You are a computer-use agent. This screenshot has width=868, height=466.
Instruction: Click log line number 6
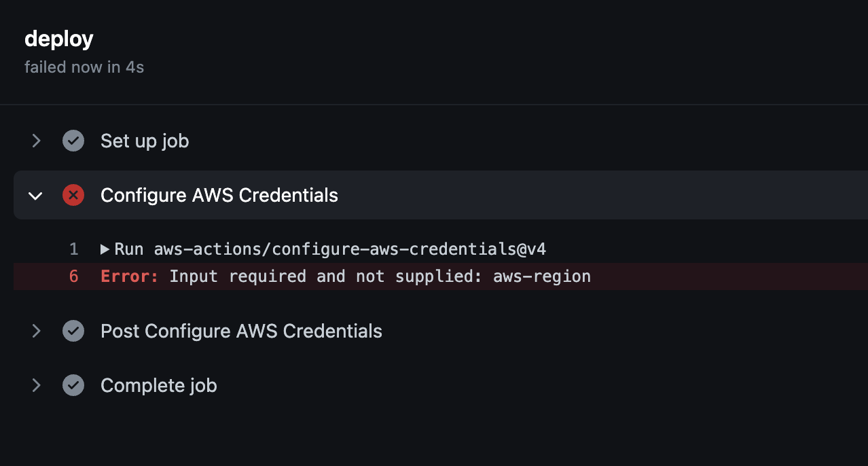coord(74,276)
